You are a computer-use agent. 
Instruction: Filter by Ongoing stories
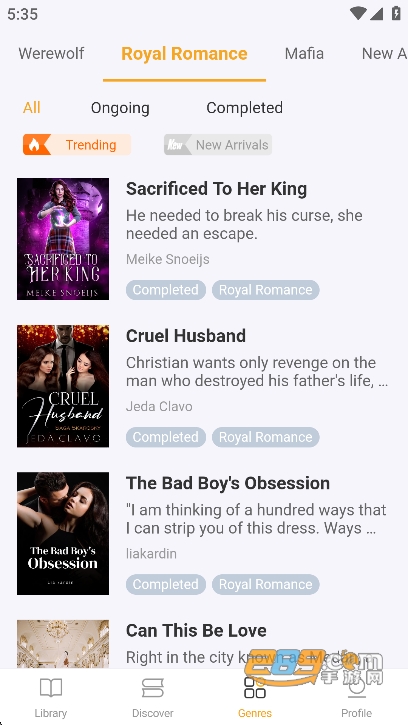[120, 108]
